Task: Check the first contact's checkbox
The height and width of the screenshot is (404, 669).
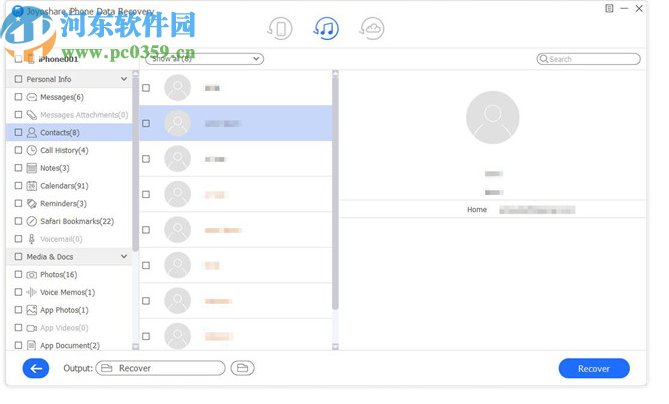Action: point(146,88)
